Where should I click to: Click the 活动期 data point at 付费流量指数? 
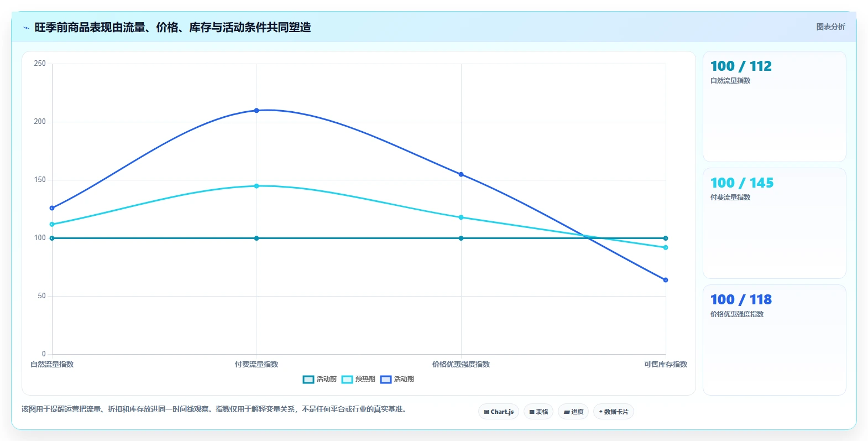[x=257, y=111]
